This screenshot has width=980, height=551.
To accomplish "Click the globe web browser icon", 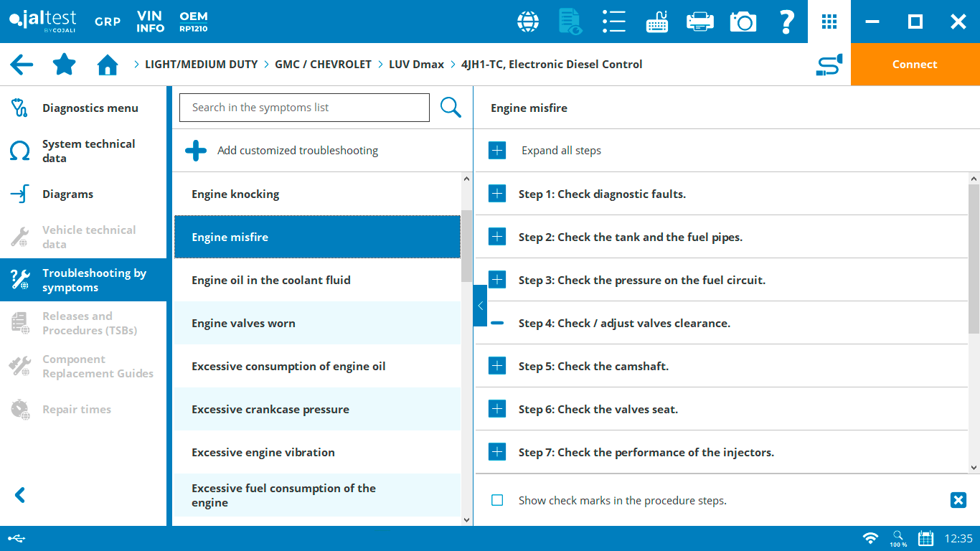I will click(x=528, y=22).
